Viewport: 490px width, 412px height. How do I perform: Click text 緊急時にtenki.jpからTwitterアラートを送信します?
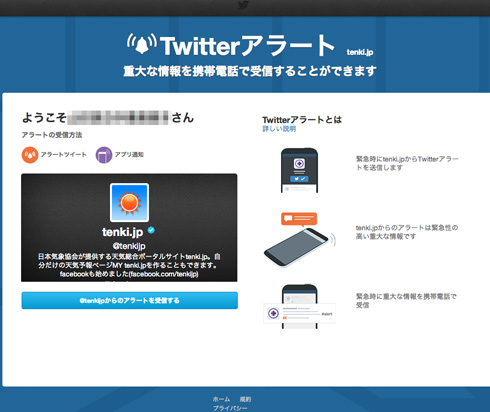point(407,163)
